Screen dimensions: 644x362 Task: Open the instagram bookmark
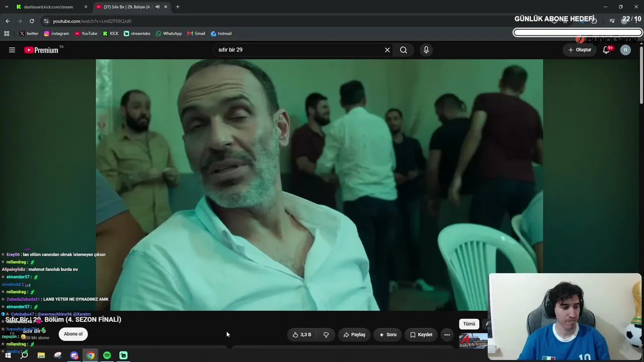point(56,34)
